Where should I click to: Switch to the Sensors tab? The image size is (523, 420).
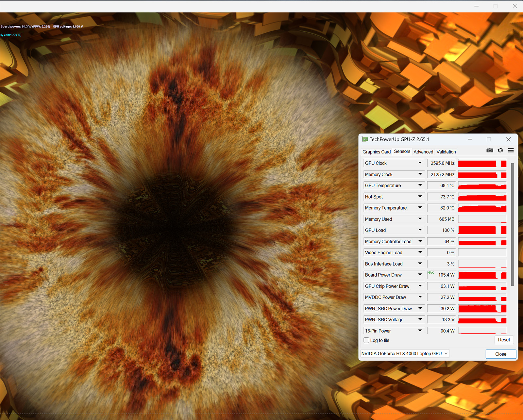click(402, 152)
